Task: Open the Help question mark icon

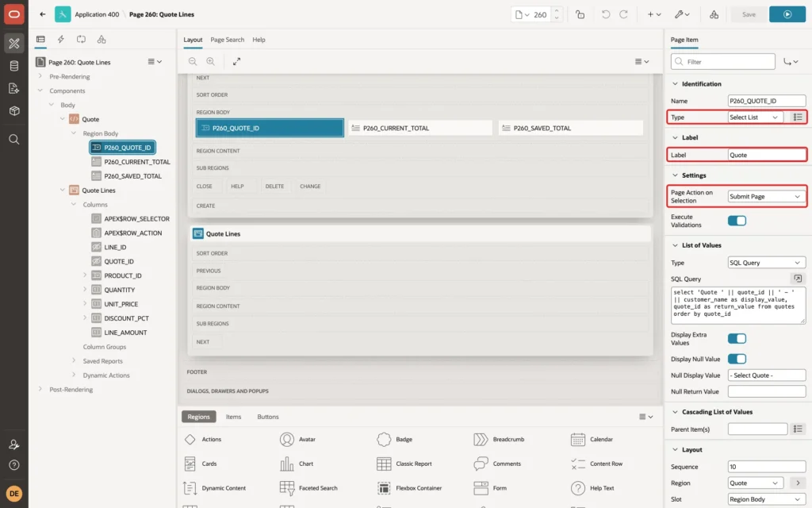Action: [x=14, y=465]
